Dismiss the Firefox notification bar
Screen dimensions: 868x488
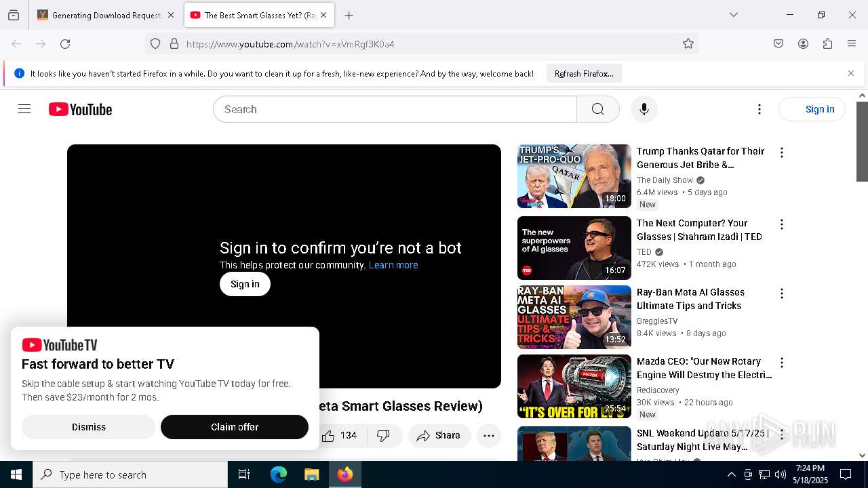(x=851, y=73)
